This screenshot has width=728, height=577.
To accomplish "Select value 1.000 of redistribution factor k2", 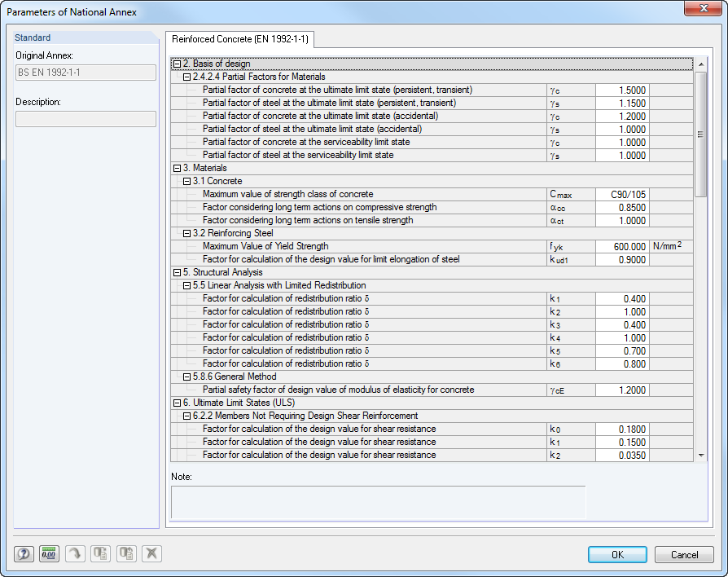I will coord(622,312).
